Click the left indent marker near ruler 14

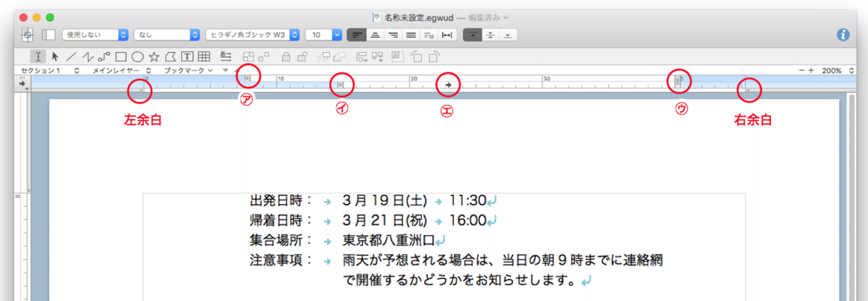coord(341,85)
